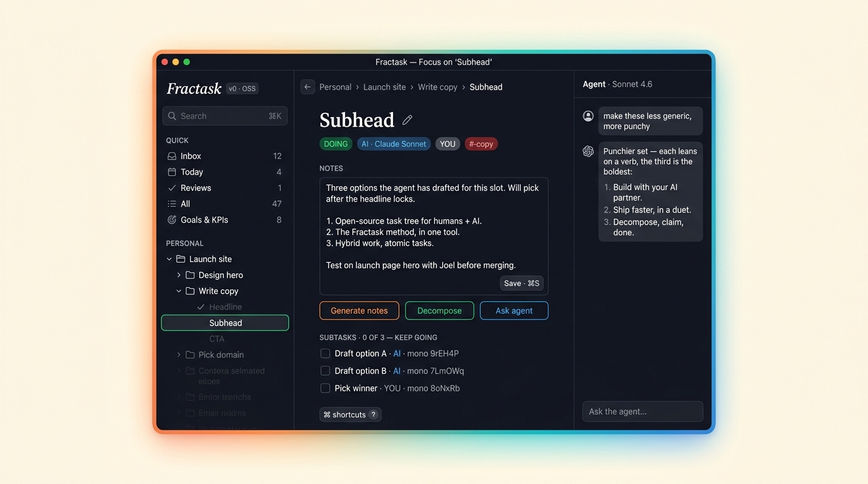868x484 pixels.
Task: Click the question mark help badge on shortcuts
Action: [373, 415]
